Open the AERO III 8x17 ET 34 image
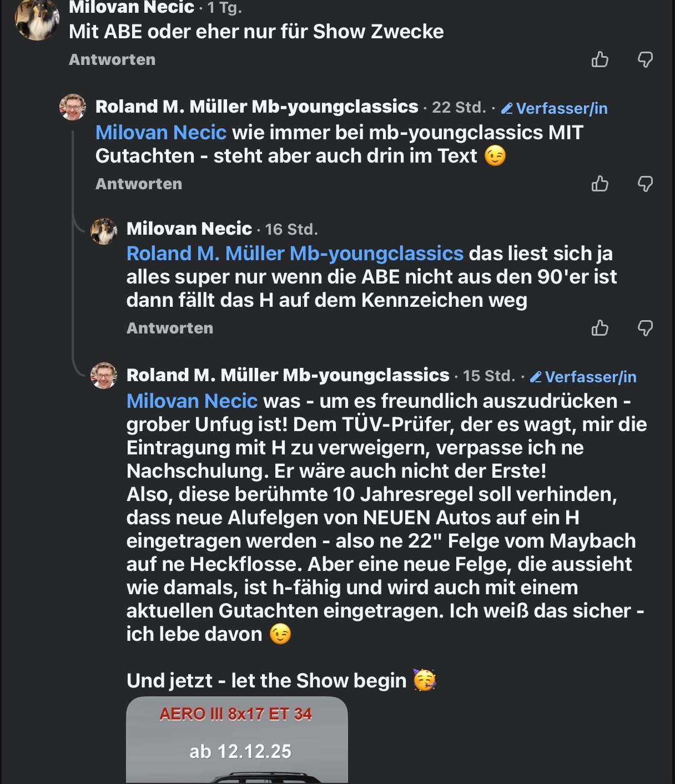 click(237, 740)
